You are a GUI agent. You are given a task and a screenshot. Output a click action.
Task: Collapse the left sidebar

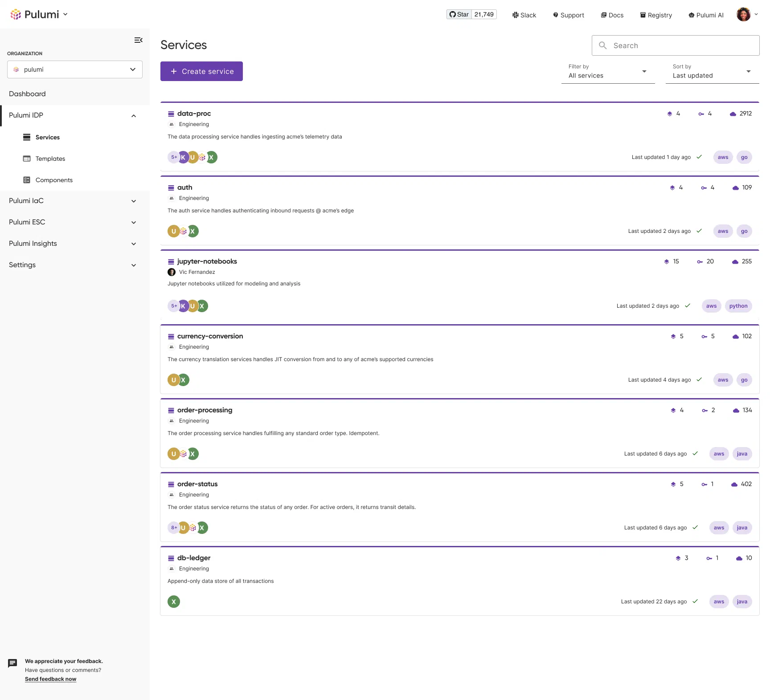138,40
